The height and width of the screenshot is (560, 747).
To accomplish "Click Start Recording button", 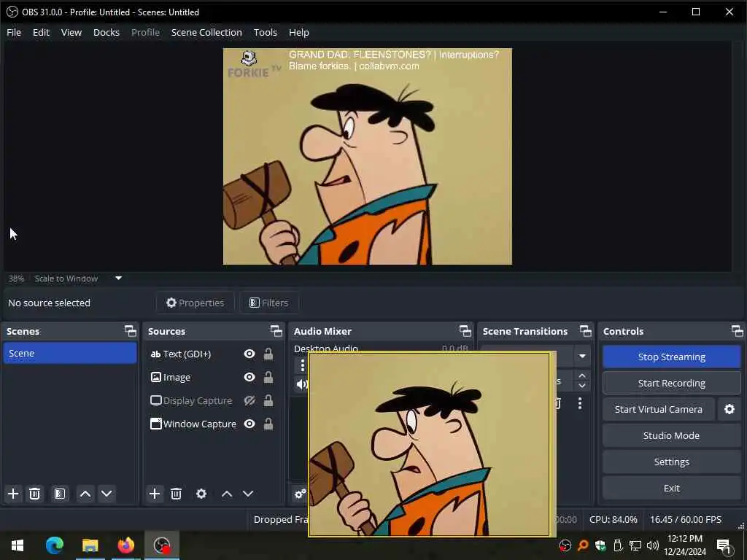I will coord(671,383).
